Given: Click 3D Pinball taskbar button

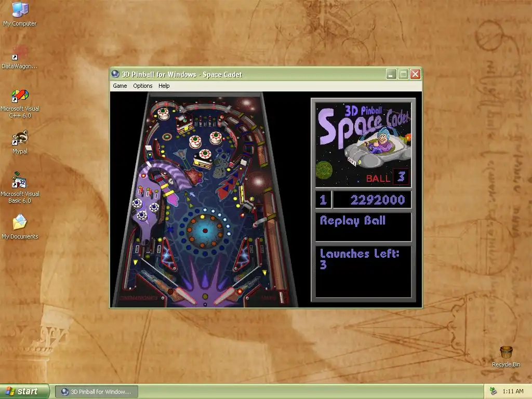Looking at the screenshot, I should coord(96,392).
